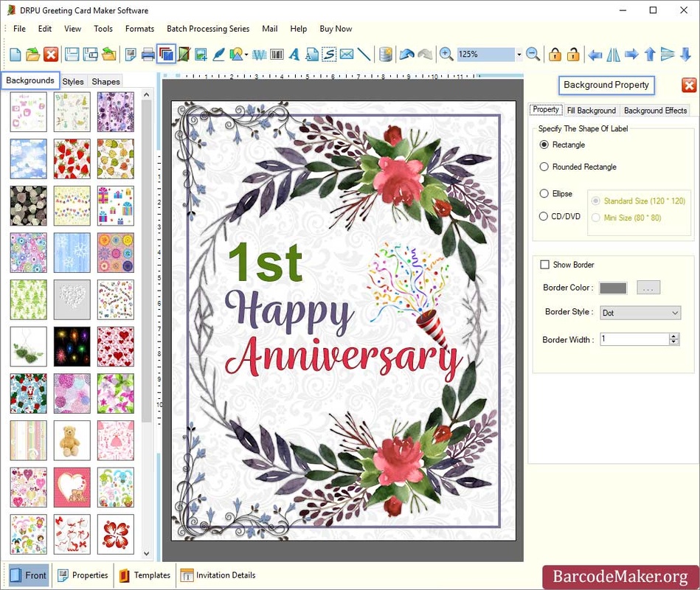
Task: Click the printer icon to print
Action: pyautogui.click(x=148, y=55)
